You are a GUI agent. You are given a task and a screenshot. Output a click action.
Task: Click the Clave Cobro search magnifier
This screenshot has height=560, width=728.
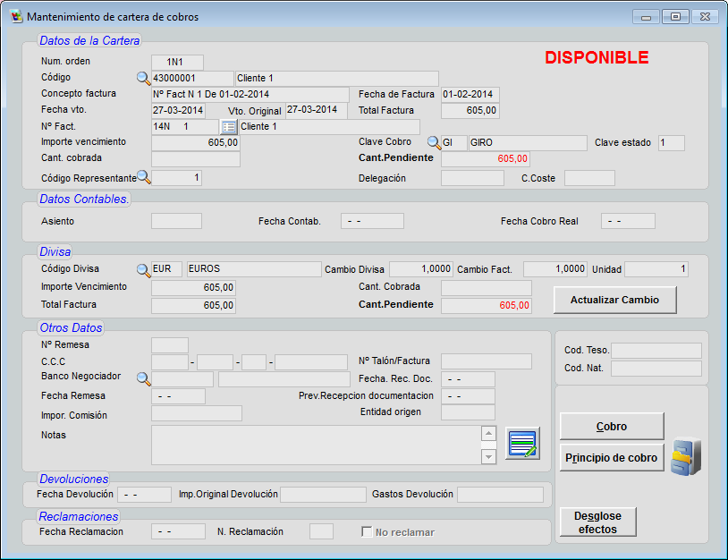pyautogui.click(x=433, y=143)
